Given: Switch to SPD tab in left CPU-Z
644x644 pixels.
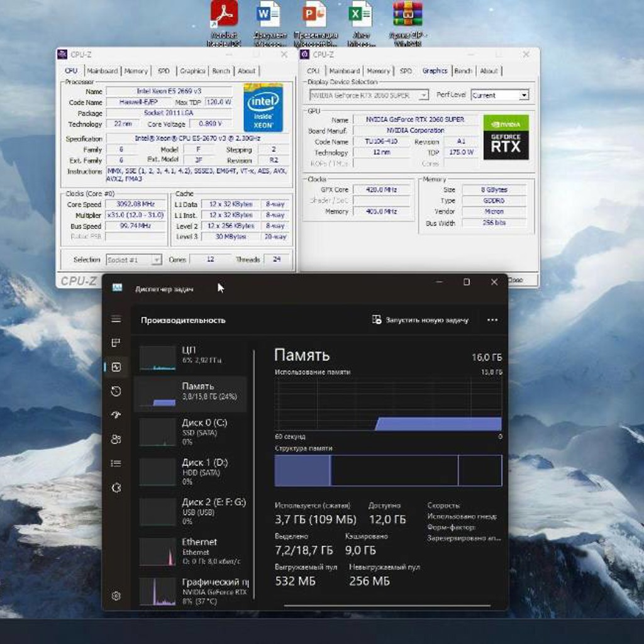Looking at the screenshot, I should click(x=164, y=70).
